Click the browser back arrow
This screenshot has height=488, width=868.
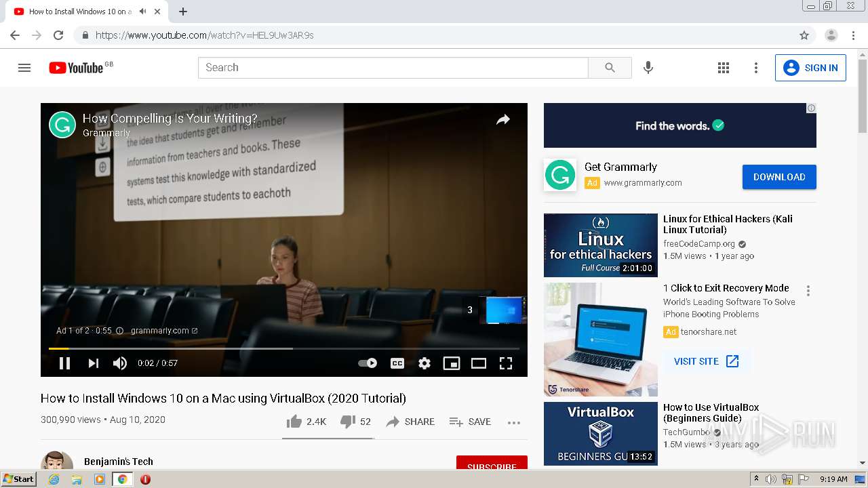pos(15,35)
